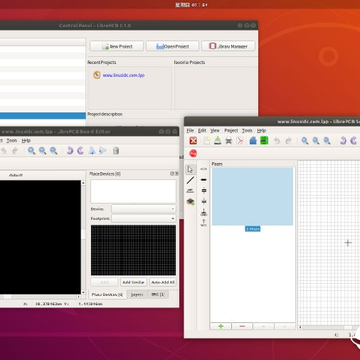Switch to the DRC tab in Board Editor
360x360 pixels.
[158, 295]
